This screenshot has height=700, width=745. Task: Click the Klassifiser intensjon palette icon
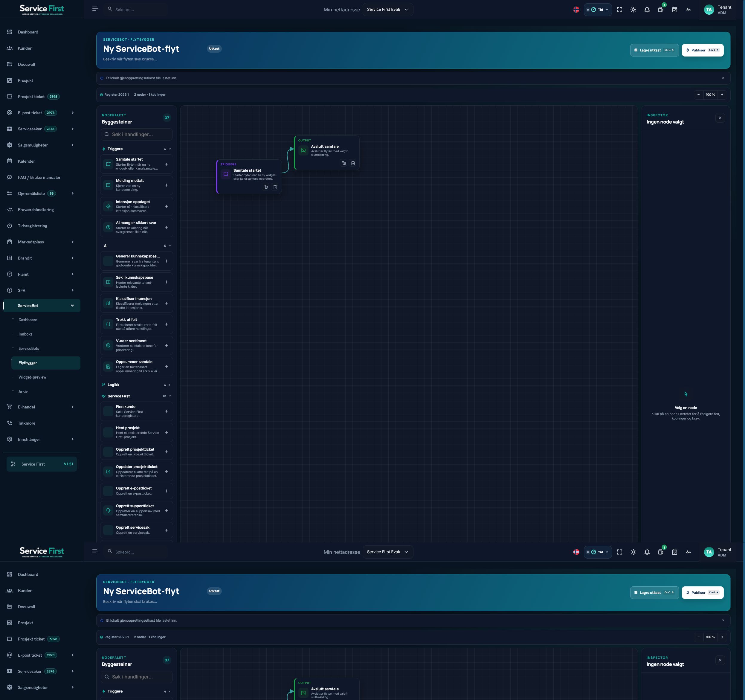pos(108,303)
